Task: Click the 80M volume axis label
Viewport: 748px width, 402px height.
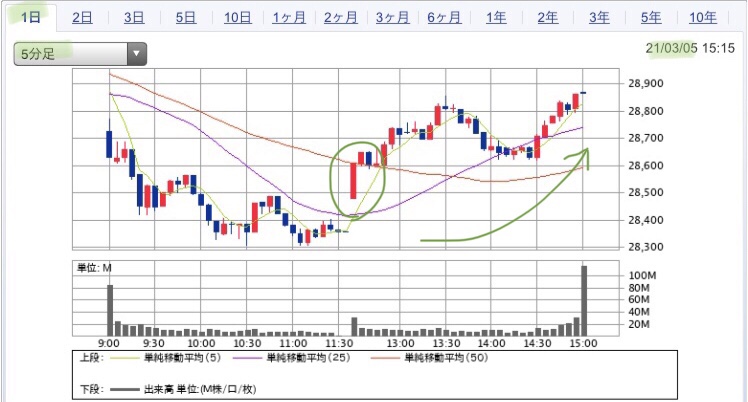Action: tap(639, 288)
